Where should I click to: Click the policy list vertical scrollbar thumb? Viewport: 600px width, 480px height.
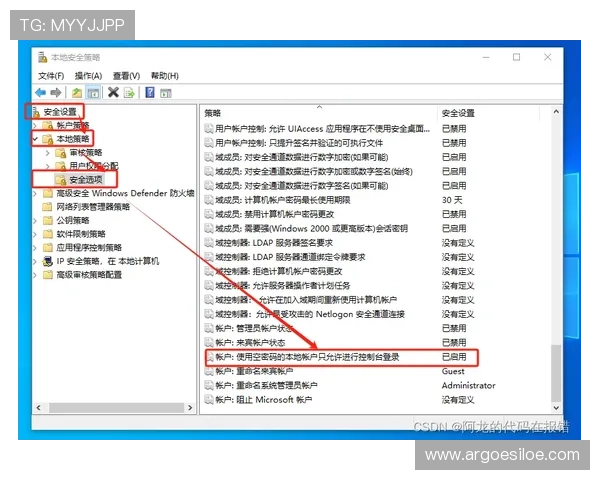click(x=556, y=374)
